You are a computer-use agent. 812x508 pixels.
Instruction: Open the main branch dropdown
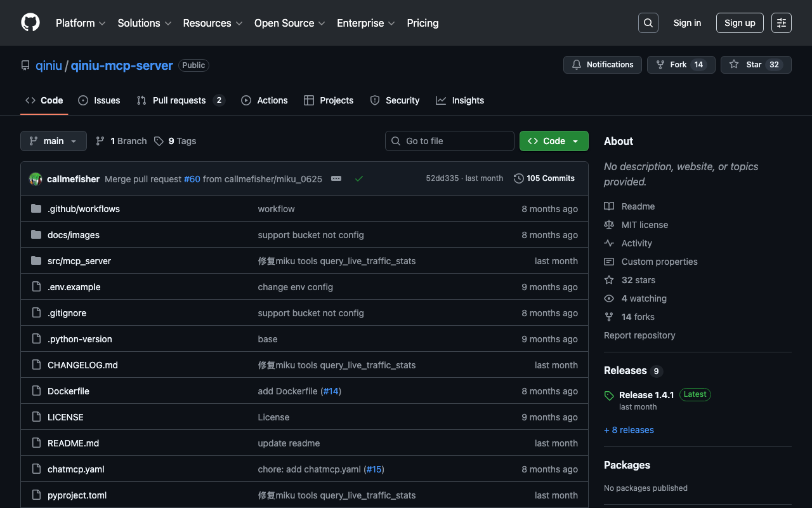pyautogui.click(x=53, y=141)
